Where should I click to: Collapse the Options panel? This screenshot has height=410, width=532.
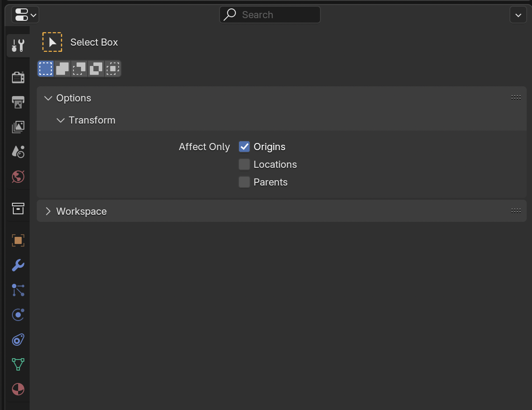pyautogui.click(x=48, y=98)
